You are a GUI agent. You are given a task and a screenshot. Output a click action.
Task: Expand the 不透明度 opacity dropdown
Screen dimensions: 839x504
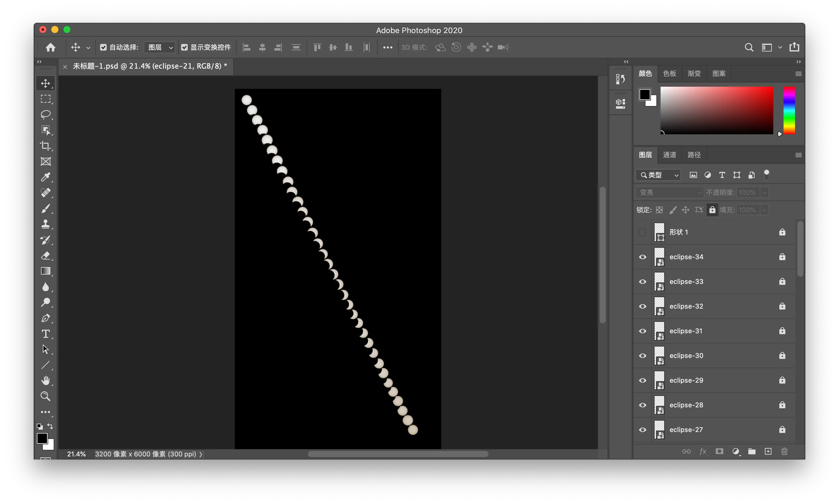coord(765,192)
